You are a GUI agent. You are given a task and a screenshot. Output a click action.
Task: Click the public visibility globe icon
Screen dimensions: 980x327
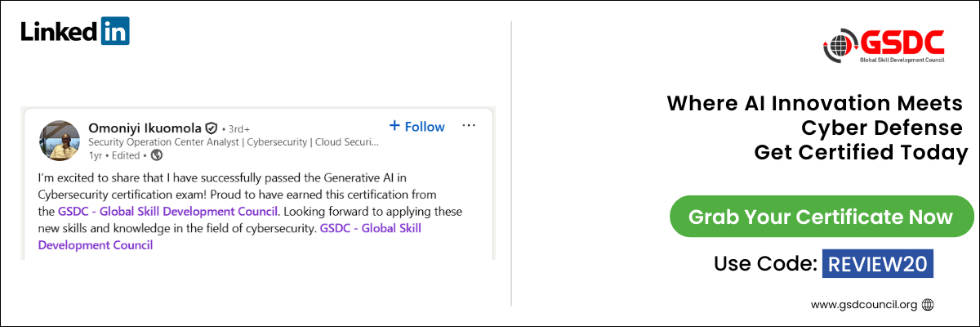pyautogui.click(x=157, y=155)
